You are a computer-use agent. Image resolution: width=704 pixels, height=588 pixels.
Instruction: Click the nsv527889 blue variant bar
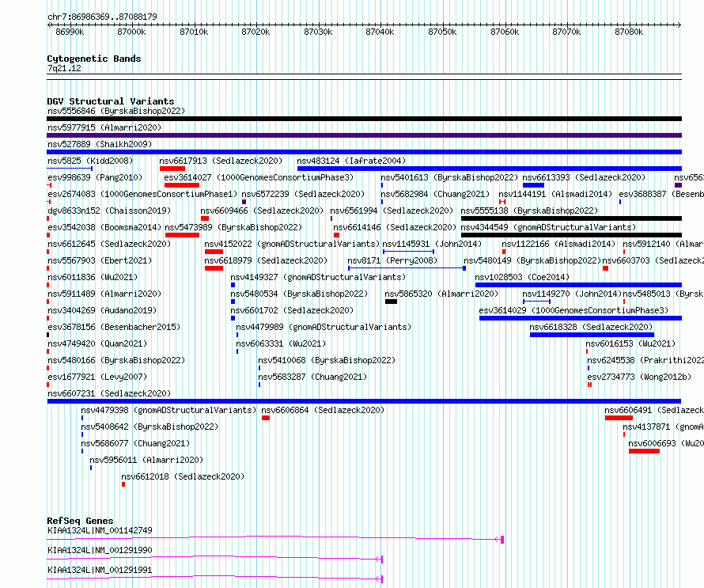(x=364, y=152)
